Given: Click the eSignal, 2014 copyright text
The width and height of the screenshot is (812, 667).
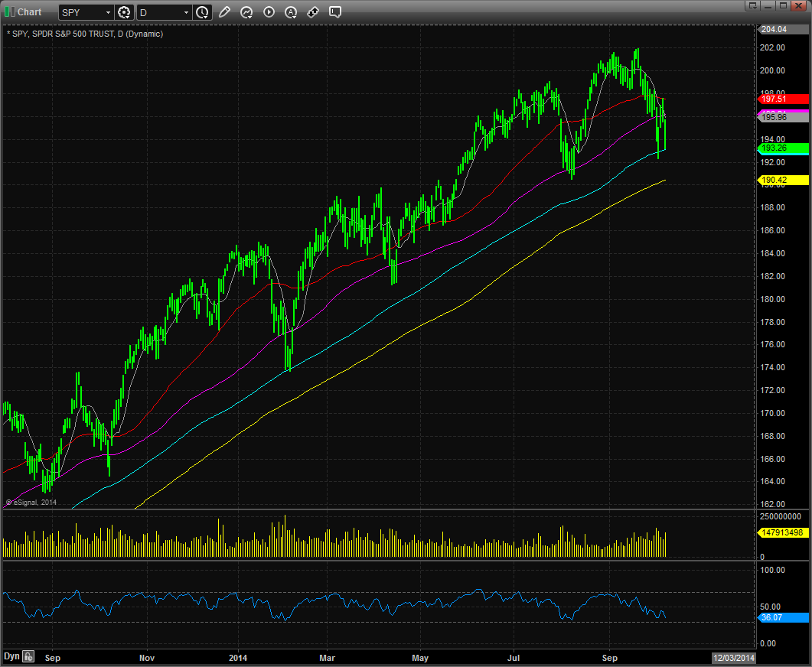Looking at the screenshot, I should [31, 503].
